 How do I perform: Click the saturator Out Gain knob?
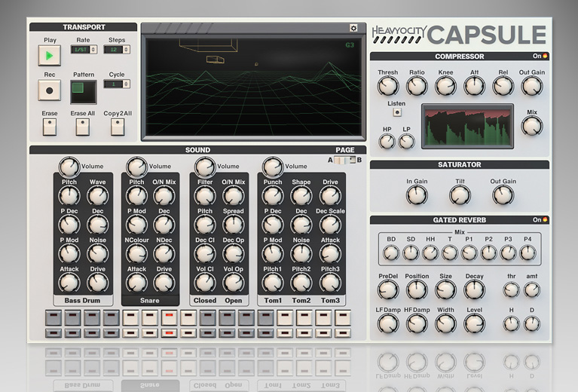[x=503, y=194]
